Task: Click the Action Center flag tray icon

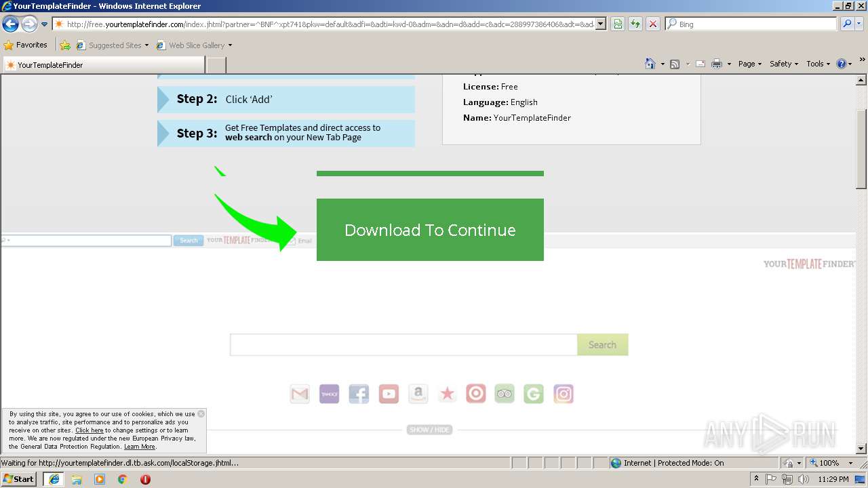Action: pos(771,479)
